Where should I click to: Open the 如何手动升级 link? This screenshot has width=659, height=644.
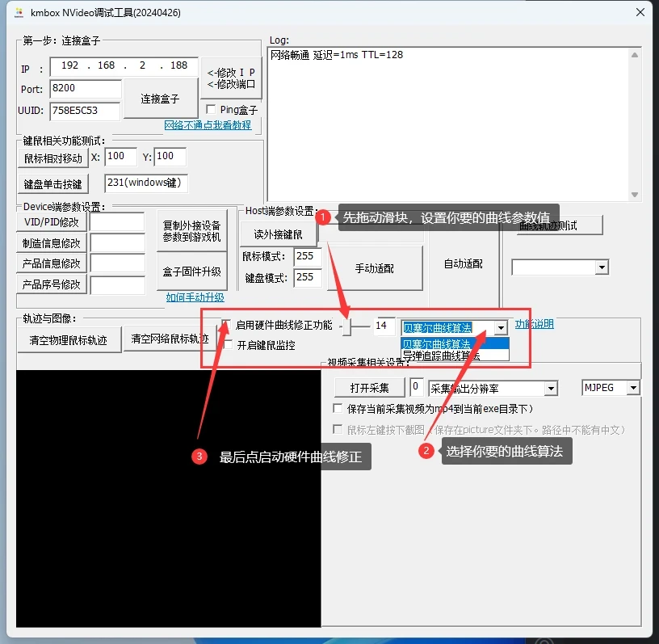[195, 297]
